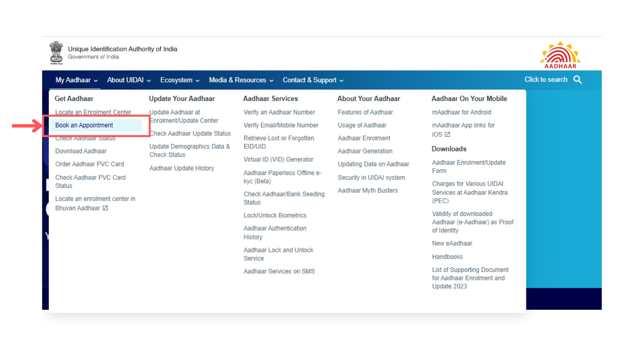Expand the My Aadhaar dropdown
This screenshot has width=644, height=362.
(76, 80)
